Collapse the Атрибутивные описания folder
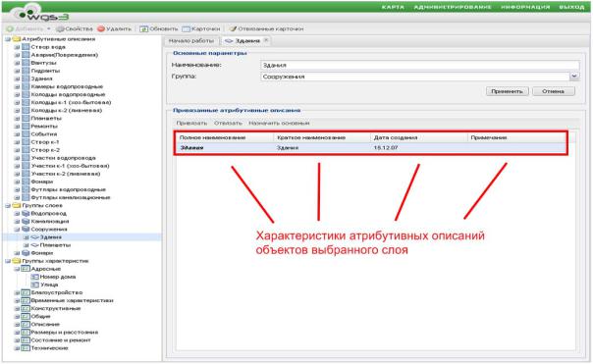Viewport: 593px width, 364px height. click(8, 39)
